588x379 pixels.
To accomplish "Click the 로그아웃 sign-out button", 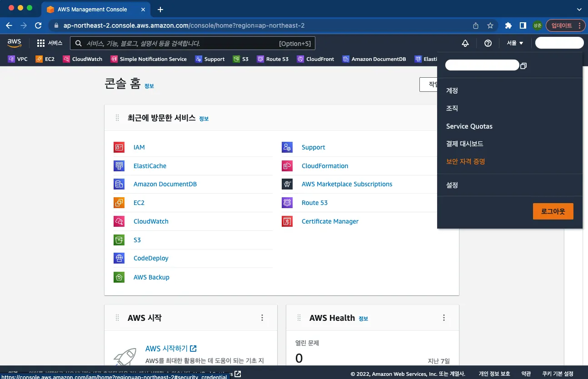I will (553, 211).
